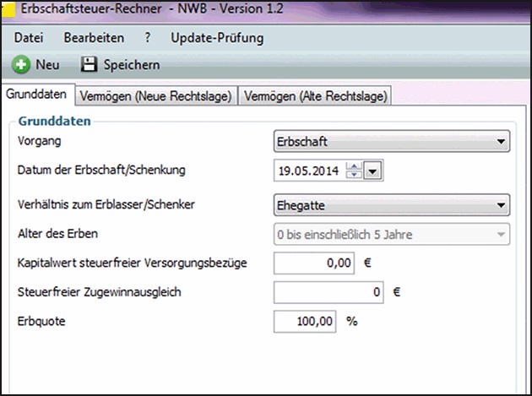
Task: Open the Bearbeiten menu
Action: click(x=94, y=38)
